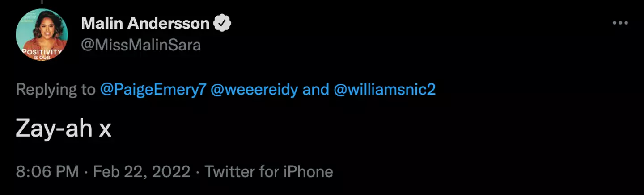
Task: Click the 8:06 PM timestamp
Action: (x=47, y=172)
